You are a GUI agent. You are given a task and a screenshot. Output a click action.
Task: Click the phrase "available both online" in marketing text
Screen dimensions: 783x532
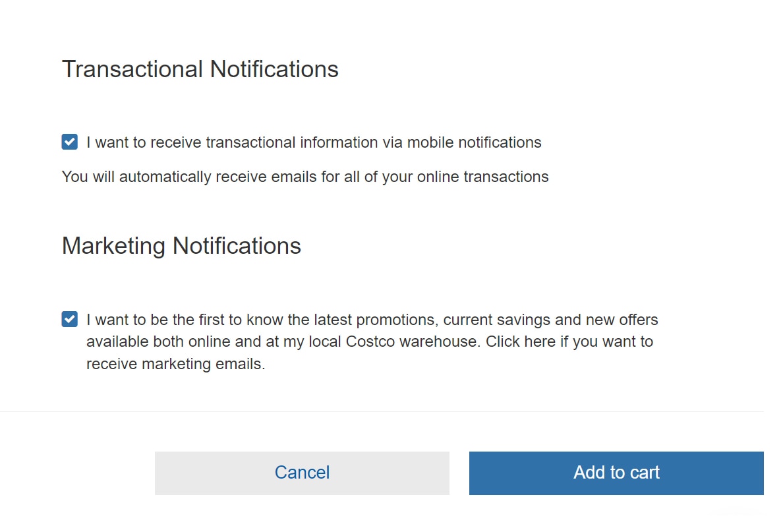(x=159, y=342)
